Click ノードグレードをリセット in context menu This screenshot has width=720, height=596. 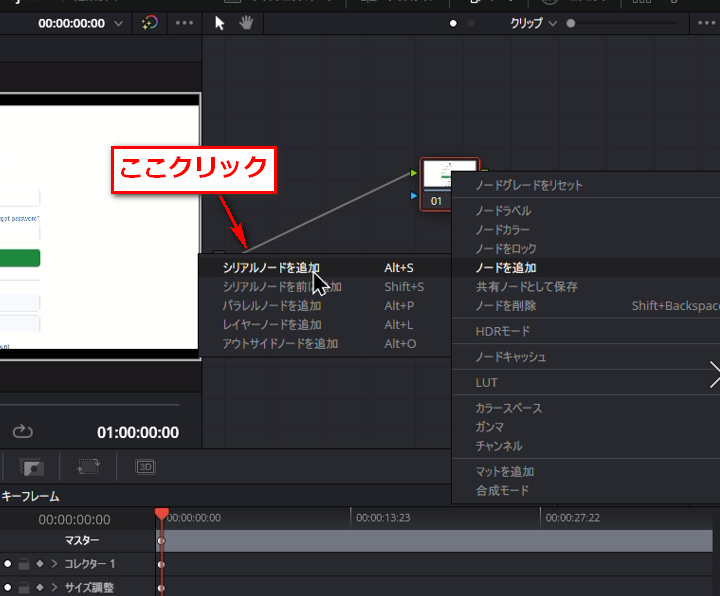coord(528,185)
